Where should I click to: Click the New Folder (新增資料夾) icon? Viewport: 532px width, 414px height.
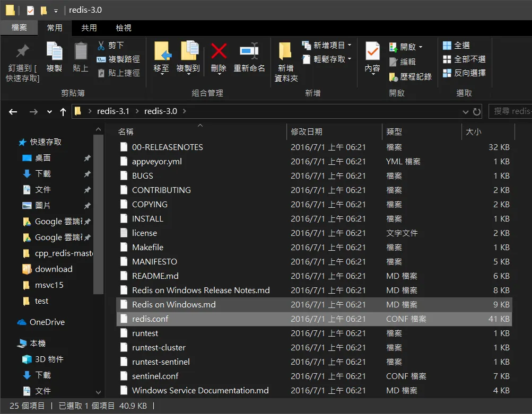[285, 51]
